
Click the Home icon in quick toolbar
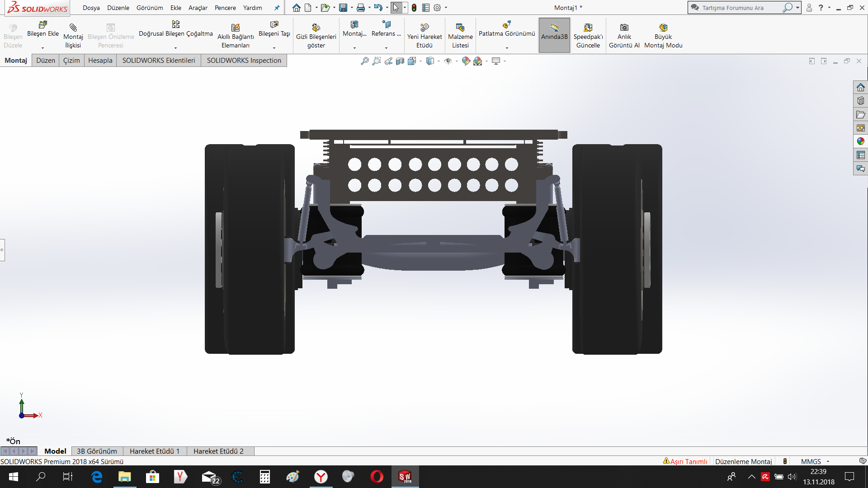[297, 8]
